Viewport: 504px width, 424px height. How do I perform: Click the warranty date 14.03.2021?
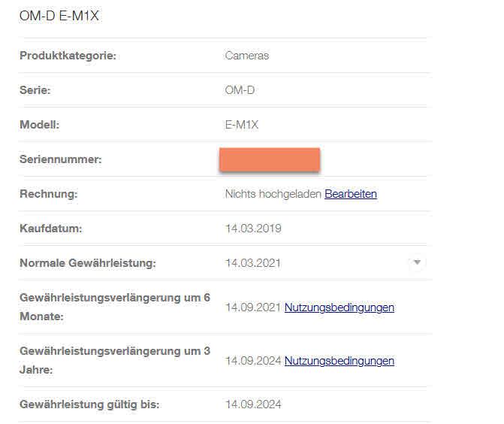pos(253,263)
